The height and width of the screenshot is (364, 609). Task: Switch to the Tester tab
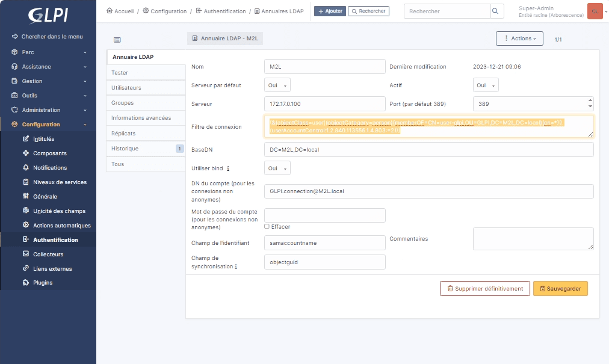(120, 73)
